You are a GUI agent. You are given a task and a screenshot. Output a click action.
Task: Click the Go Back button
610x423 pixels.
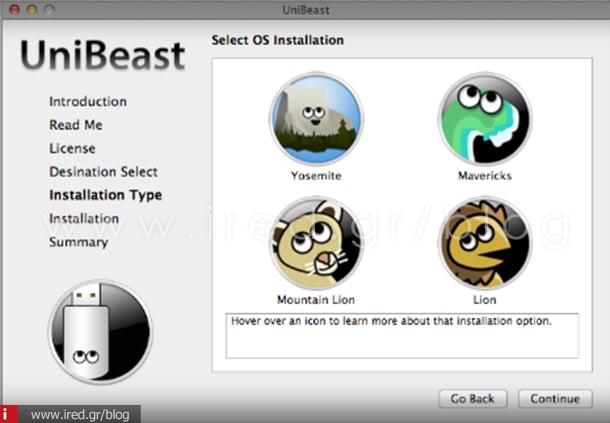473,399
